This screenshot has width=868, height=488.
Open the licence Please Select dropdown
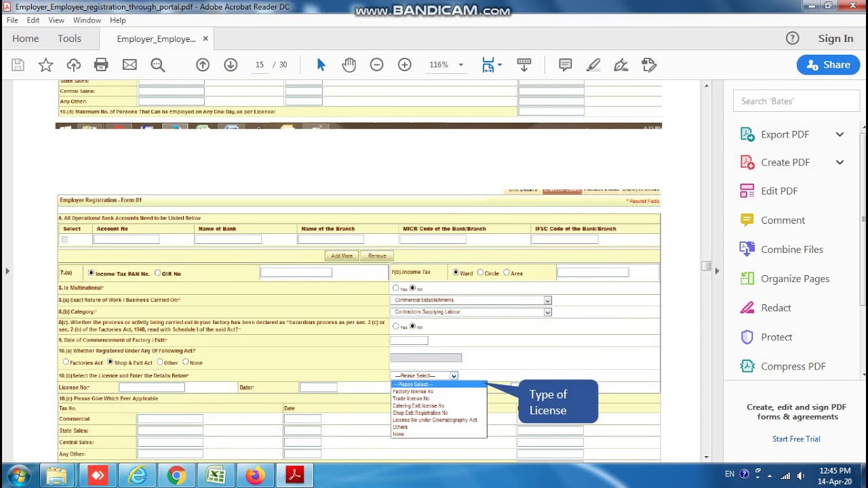(425, 375)
